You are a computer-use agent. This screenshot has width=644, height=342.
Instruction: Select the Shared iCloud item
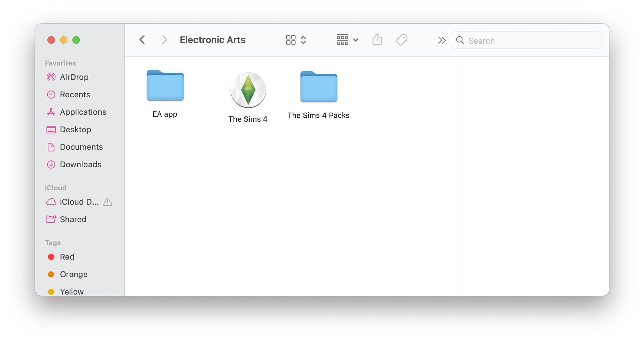[x=73, y=219]
